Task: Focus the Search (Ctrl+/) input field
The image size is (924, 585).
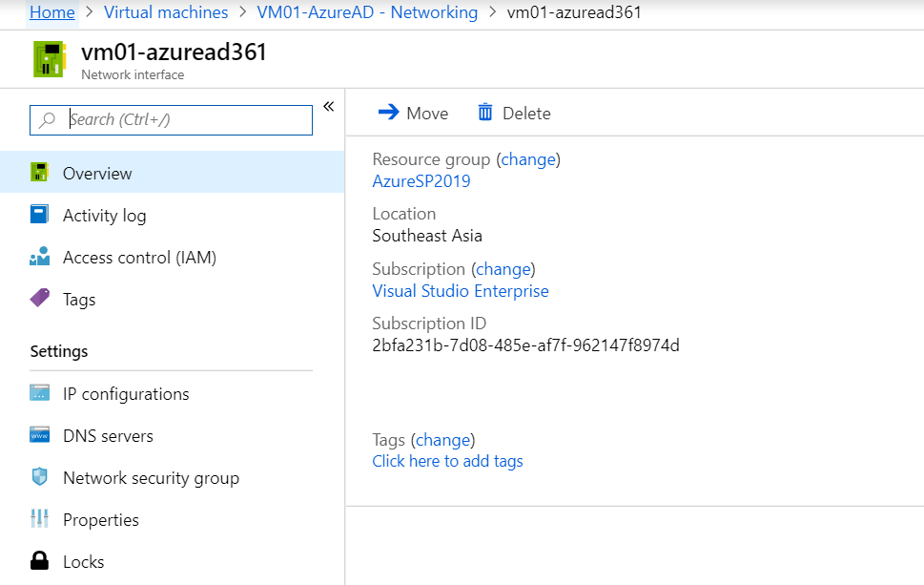Action: tap(171, 119)
